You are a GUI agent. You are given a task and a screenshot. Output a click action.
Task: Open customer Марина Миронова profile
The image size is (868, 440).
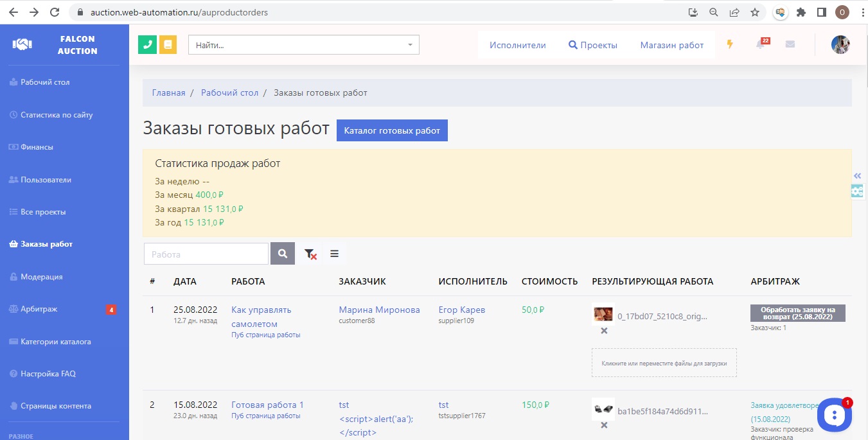[x=379, y=310]
